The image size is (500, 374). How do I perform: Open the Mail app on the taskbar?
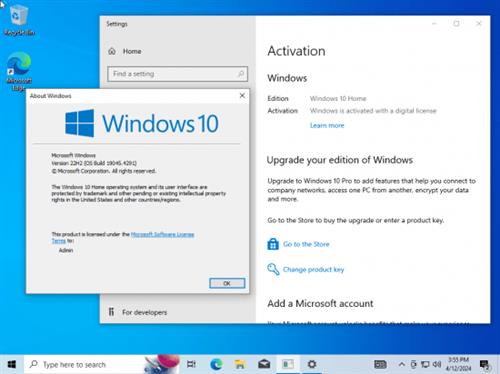pos(264,364)
